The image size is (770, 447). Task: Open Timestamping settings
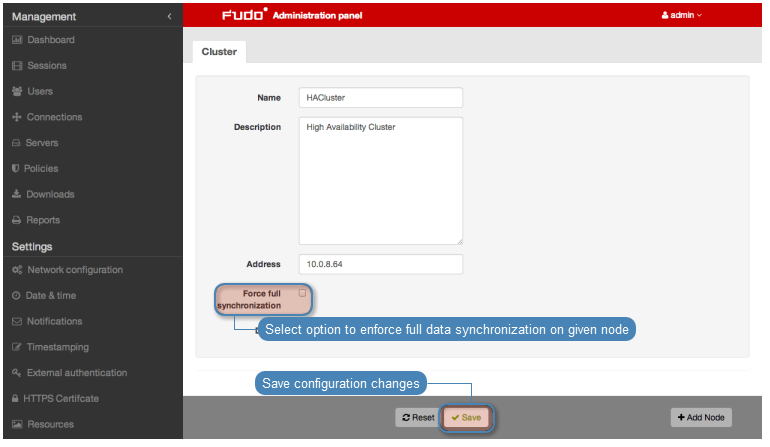coord(58,347)
